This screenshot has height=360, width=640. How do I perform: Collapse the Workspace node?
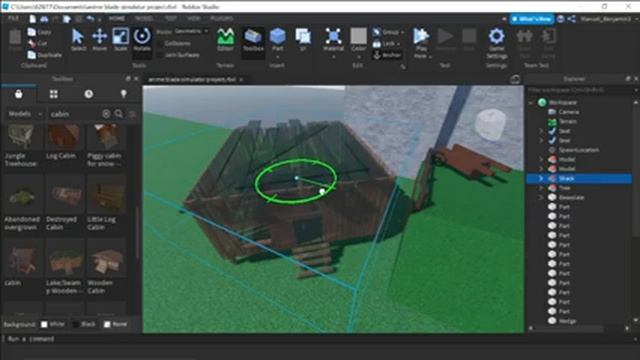click(x=531, y=102)
